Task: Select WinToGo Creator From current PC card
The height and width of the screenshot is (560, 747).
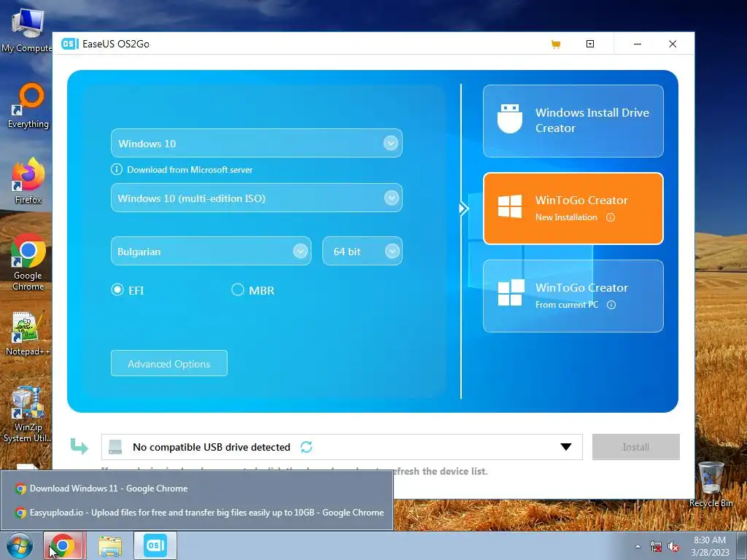Action: (x=573, y=296)
